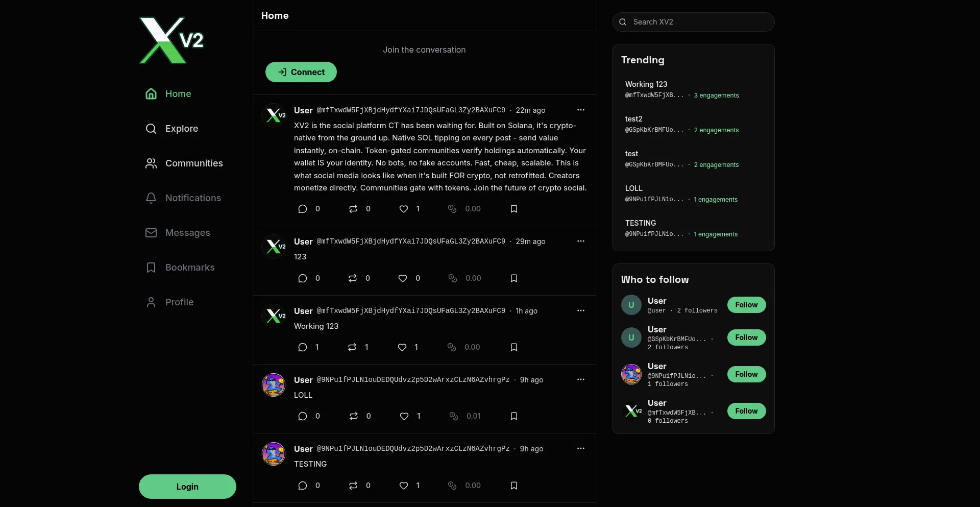Open reply icon on "123" post

[303, 278]
